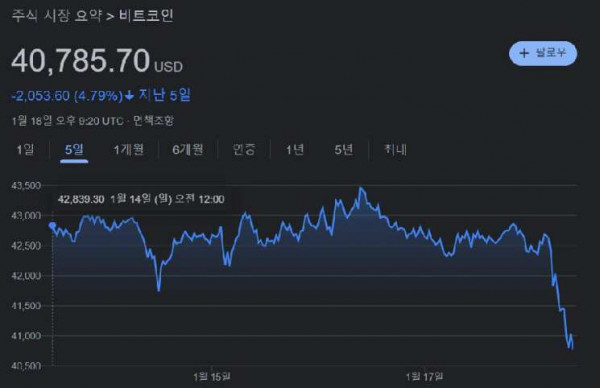Click the 1월 15일 date axis label
600x388 pixels.
(212, 377)
